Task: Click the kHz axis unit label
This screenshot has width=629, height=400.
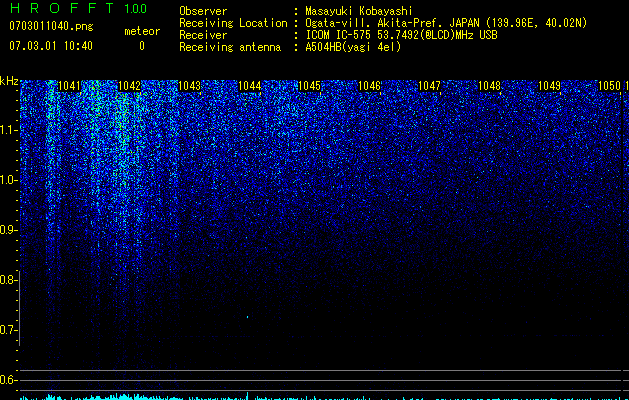Action: [x=9, y=81]
